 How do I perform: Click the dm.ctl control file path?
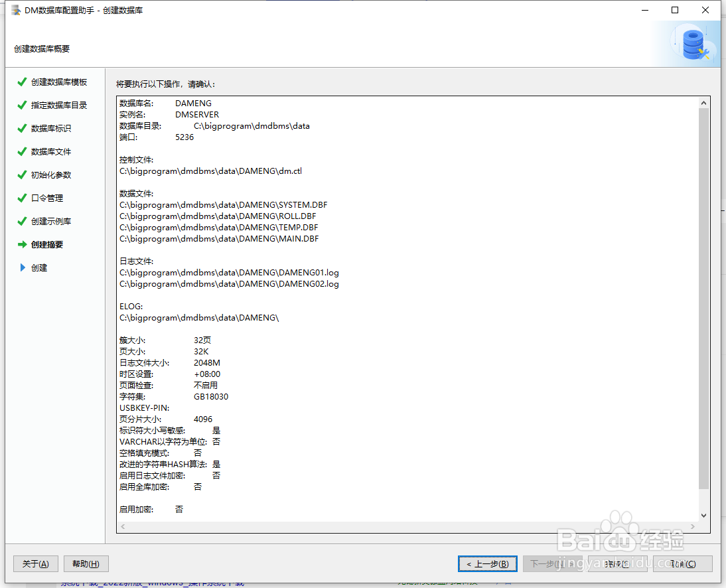click(x=210, y=171)
